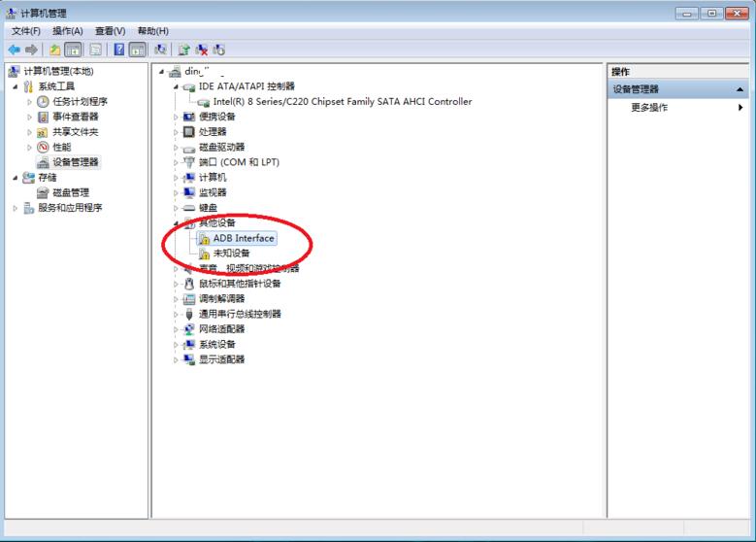This screenshot has width=756, height=542.
Task: Click the 共享文件夹 folder icon
Action: pos(43,132)
